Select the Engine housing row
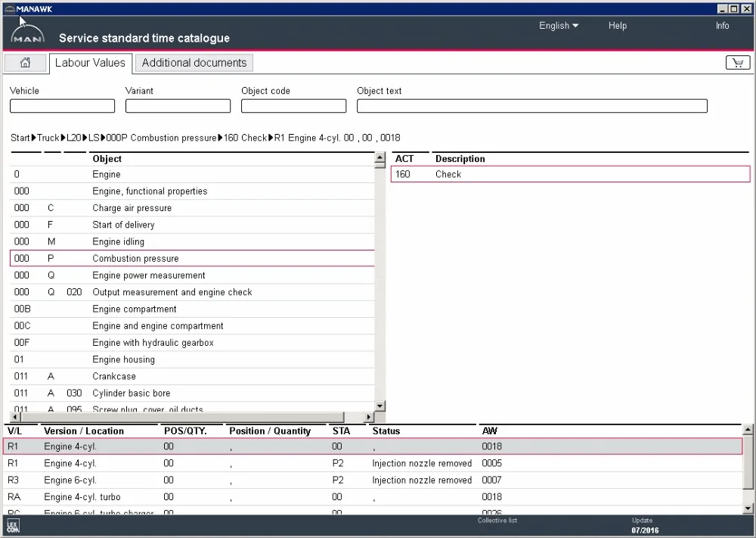756x538 pixels. click(x=192, y=359)
